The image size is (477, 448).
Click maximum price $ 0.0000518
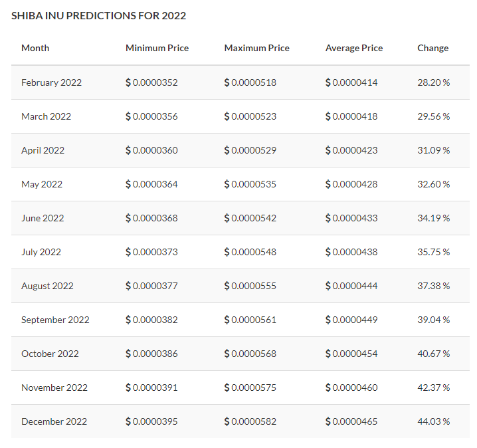pos(250,82)
